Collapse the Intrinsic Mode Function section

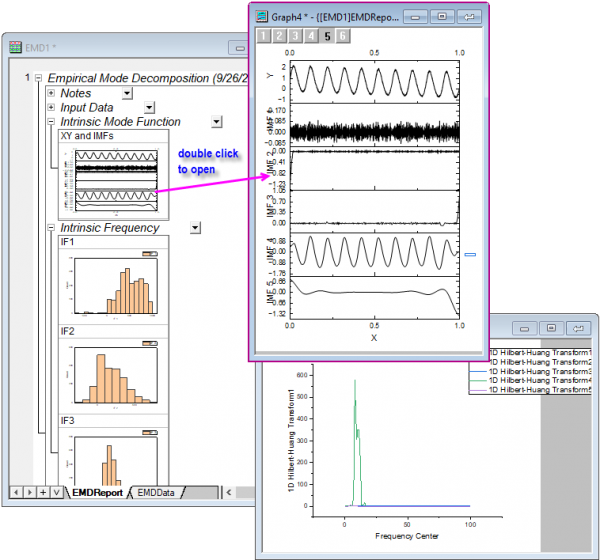click(51, 122)
